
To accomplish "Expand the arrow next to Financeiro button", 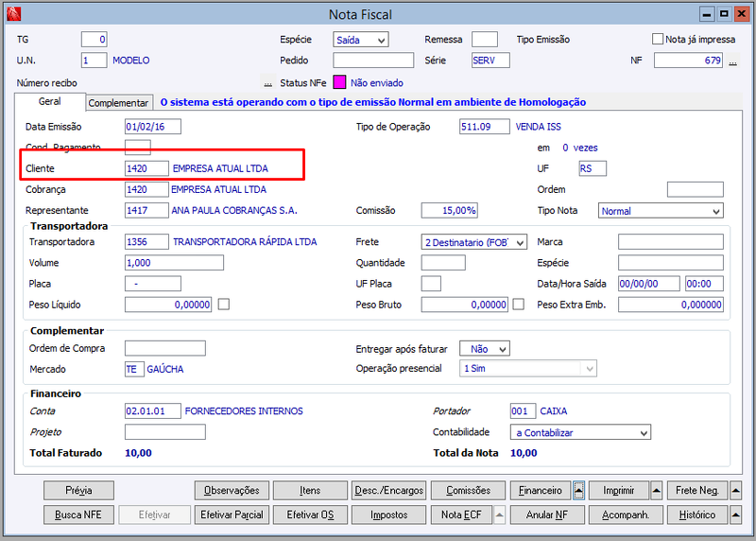I will [x=578, y=490].
